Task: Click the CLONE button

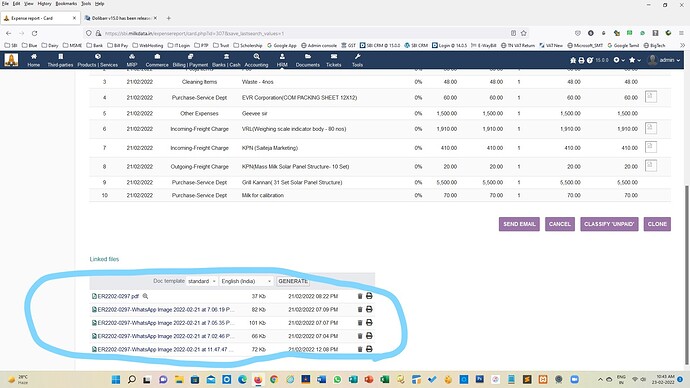Action: [x=657, y=224]
